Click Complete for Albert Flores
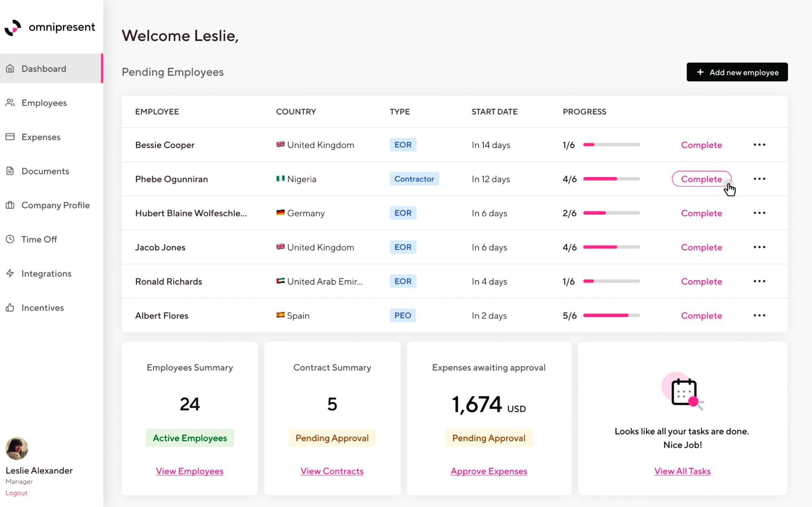 tap(701, 316)
